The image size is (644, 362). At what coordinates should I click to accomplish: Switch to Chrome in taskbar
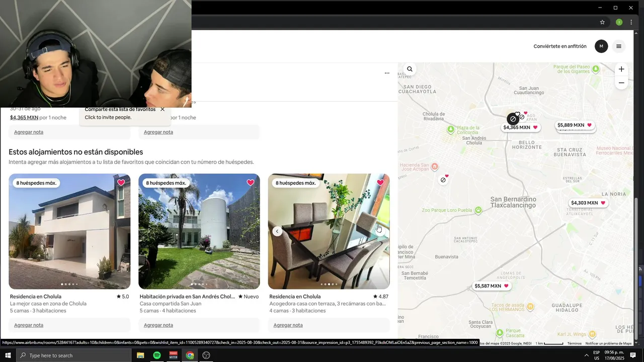pyautogui.click(x=190, y=355)
